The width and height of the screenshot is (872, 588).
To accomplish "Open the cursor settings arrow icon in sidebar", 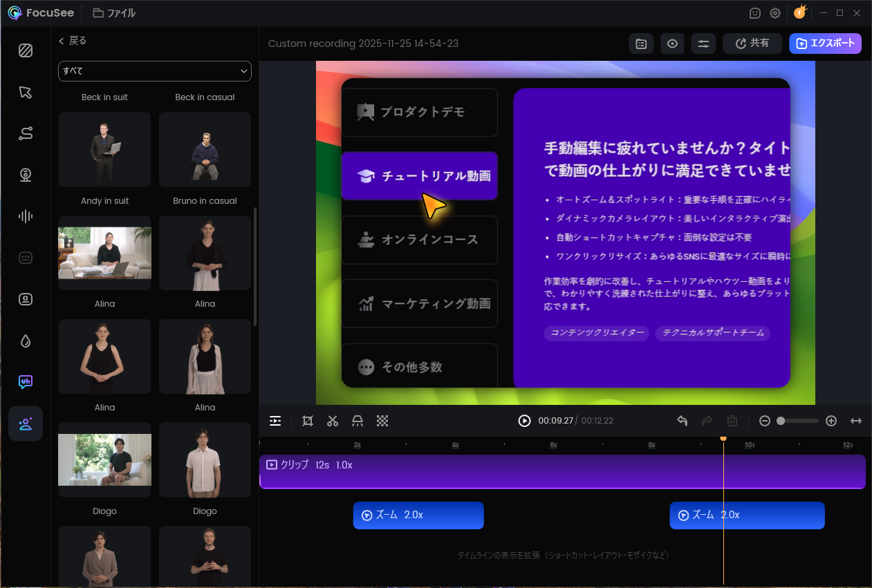I will coord(26,93).
